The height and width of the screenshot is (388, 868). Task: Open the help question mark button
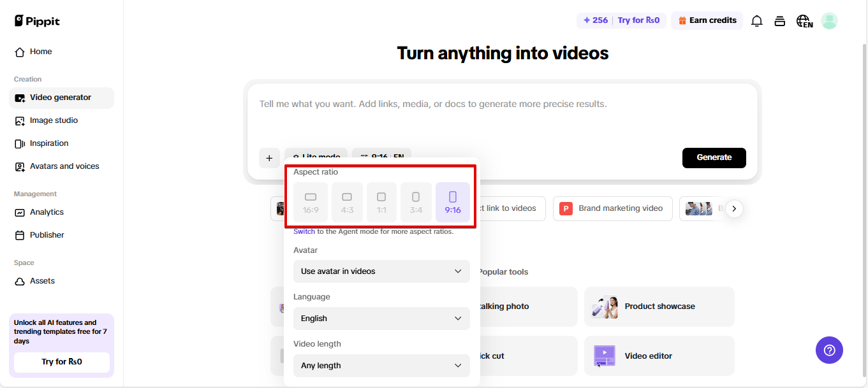[x=829, y=350]
